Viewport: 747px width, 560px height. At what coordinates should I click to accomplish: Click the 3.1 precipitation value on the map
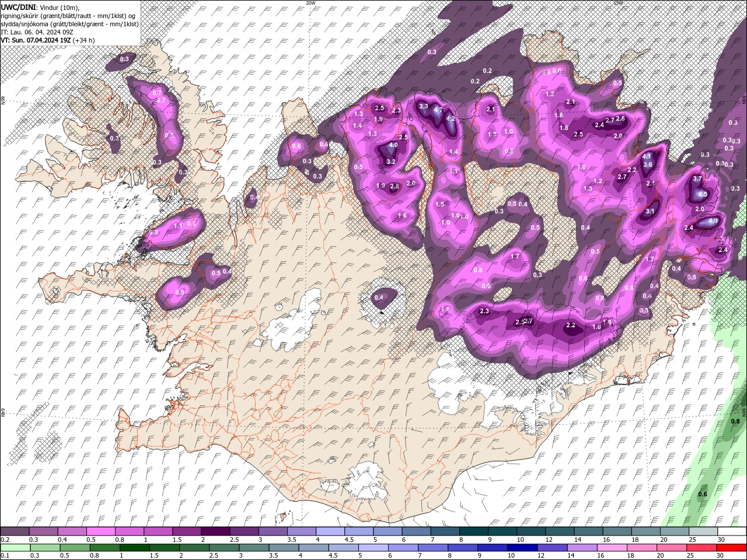point(650,212)
